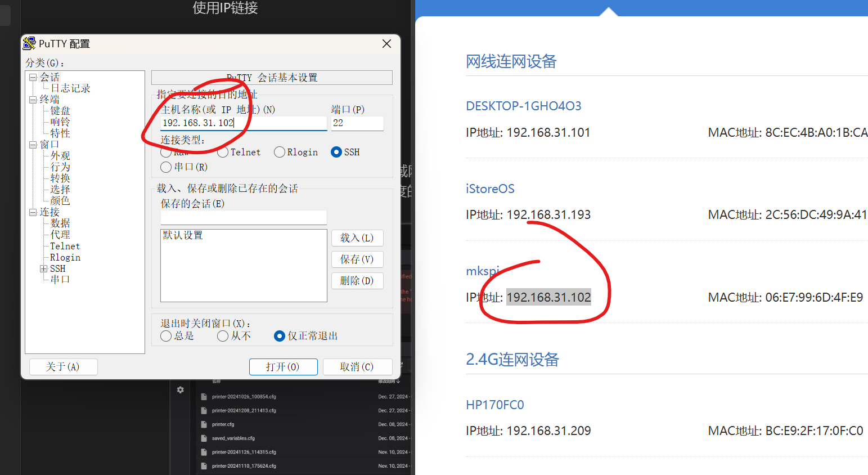
Task: Click the 保存(V) button
Action: pos(357,259)
